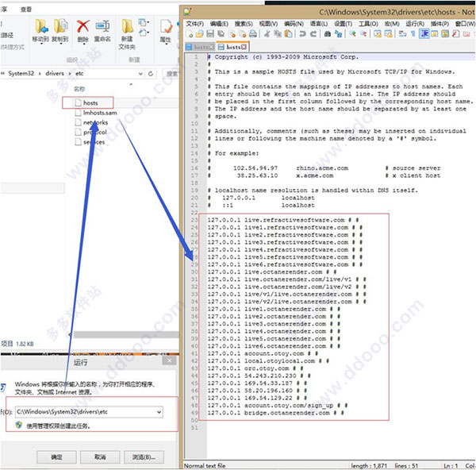
Task: Refresh the Explorer address bar
Action: (151, 74)
